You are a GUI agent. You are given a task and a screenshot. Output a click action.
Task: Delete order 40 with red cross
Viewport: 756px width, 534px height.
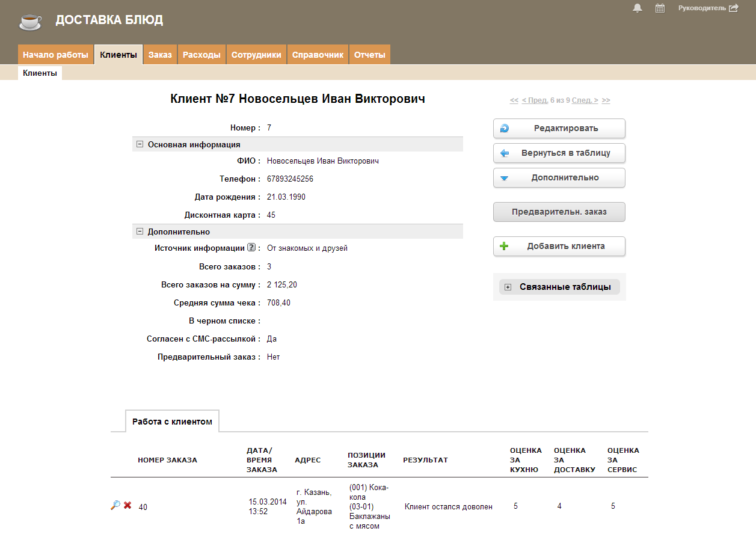point(128,506)
